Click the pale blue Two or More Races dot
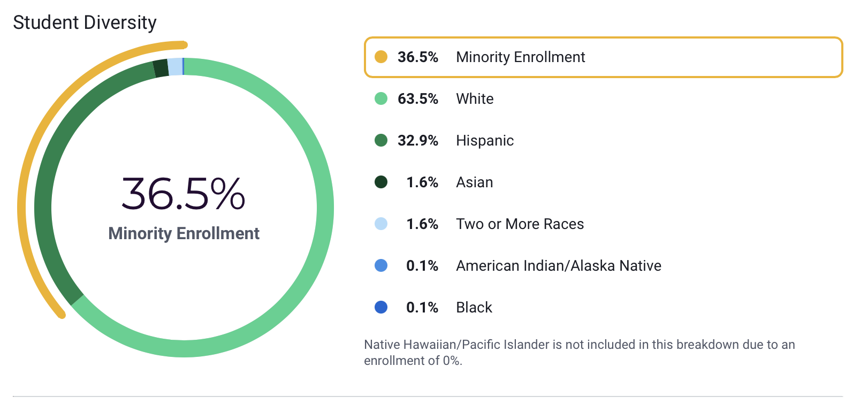This screenshot has height=412, width=868. point(381,224)
